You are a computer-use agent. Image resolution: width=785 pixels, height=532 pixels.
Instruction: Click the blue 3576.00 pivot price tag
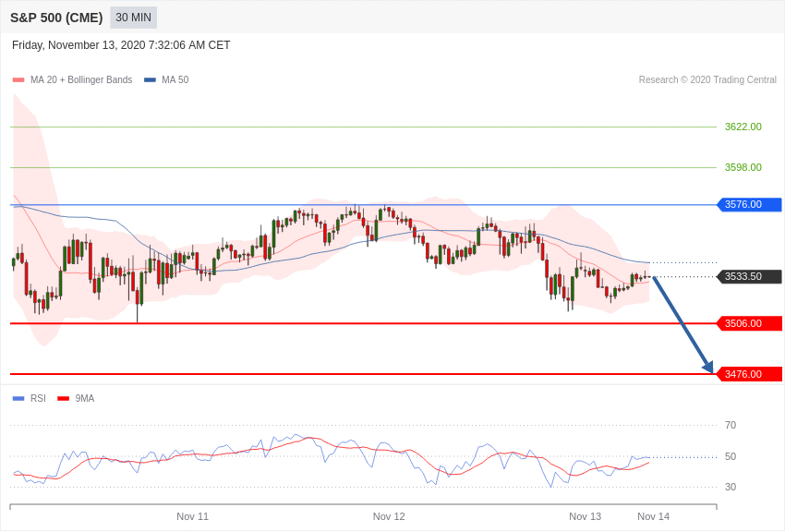coord(749,204)
